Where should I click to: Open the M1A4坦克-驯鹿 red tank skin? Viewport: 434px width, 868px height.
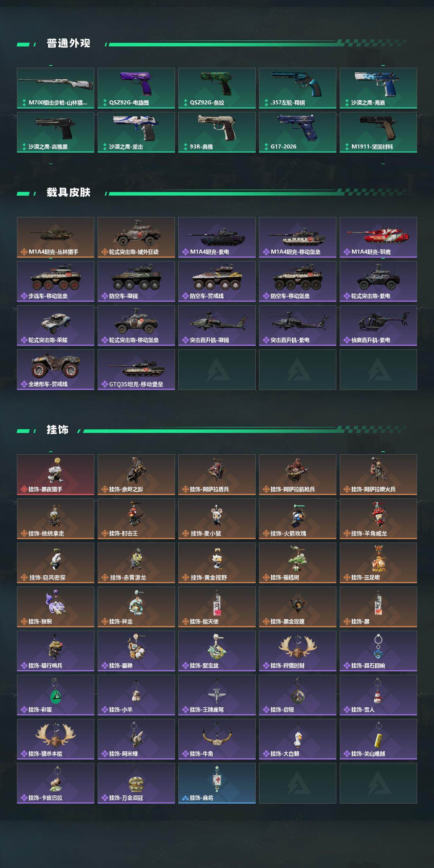[378, 237]
